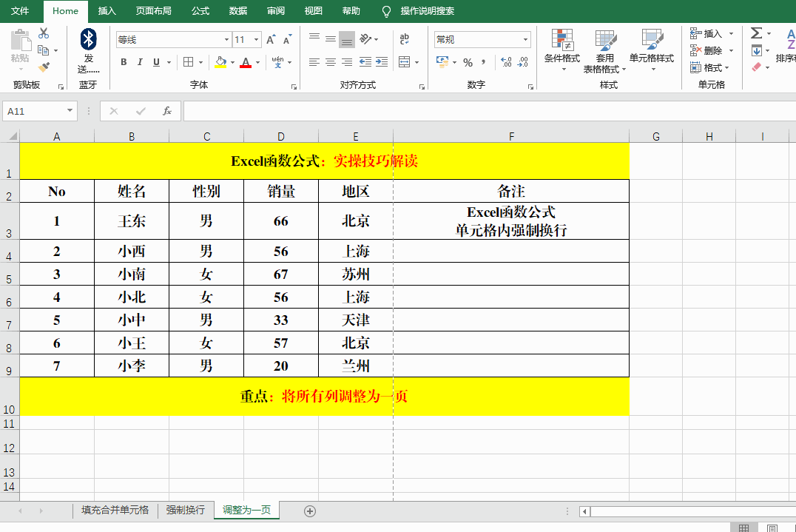Click the Cut scissors icon

(44, 33)
